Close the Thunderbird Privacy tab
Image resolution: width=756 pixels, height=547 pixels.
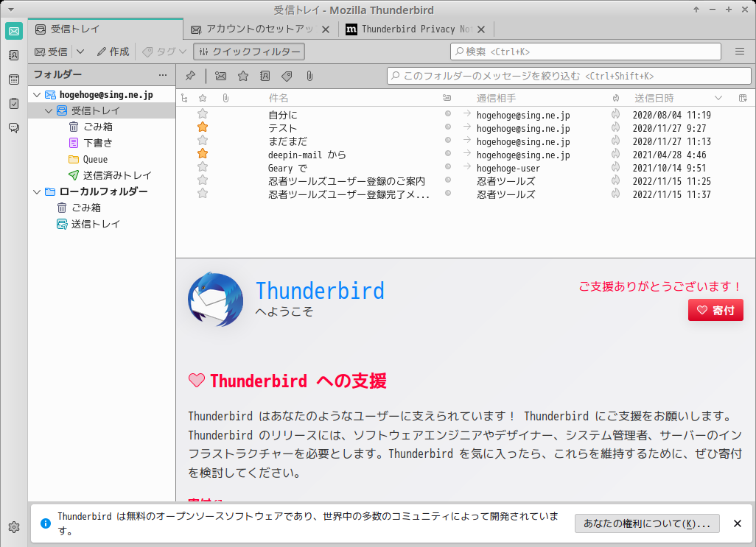coord(480,29)
